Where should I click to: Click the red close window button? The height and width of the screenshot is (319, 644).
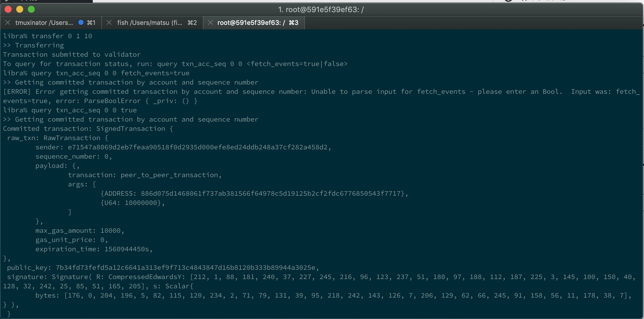click(x=8, y=9)
